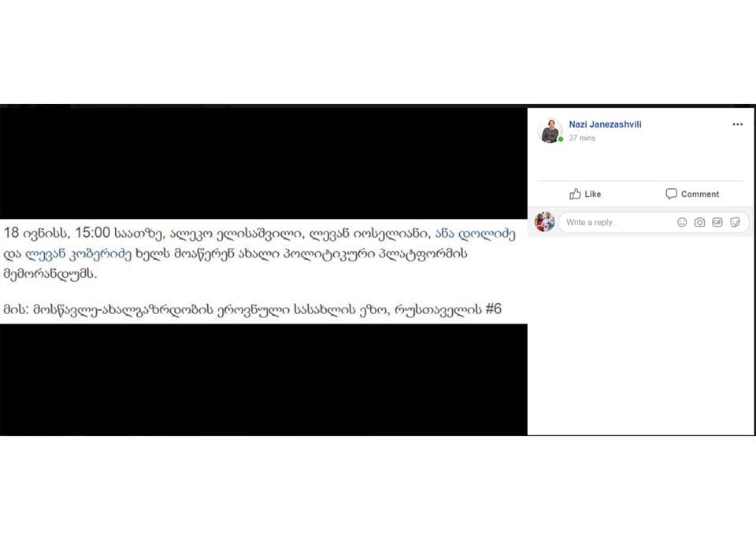This screenshot has width=756, height=540.
Task: Open the emoji picker in reply box
Action: pyautogui.click(x=682, y=222)
